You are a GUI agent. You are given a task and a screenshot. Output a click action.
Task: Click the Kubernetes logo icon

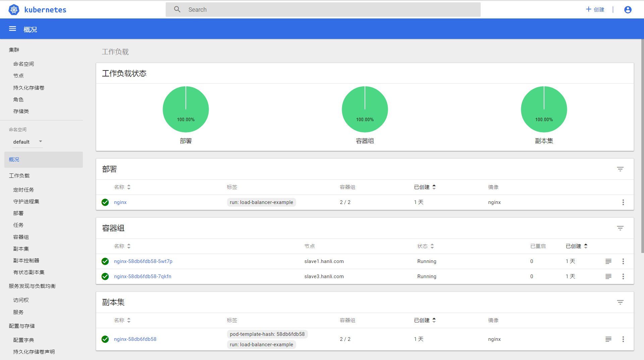14,10
